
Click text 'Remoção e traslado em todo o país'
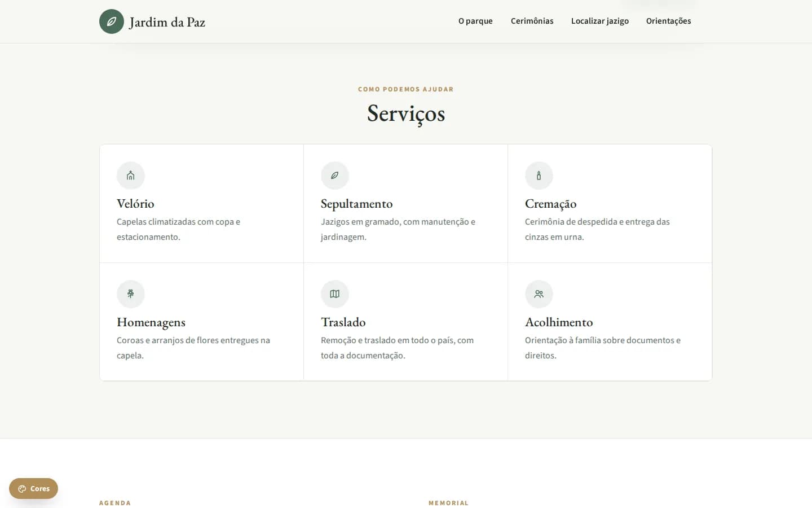click(387, 340)
